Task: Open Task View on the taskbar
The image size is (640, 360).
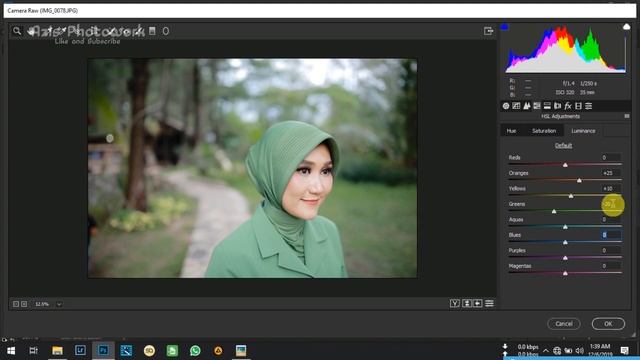Action: [33, 351]
